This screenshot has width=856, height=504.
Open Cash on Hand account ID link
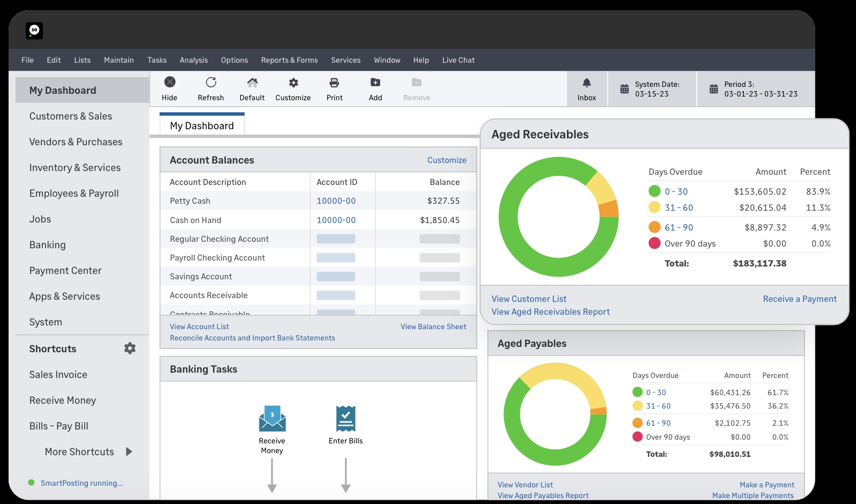click(x=336, y=220)
